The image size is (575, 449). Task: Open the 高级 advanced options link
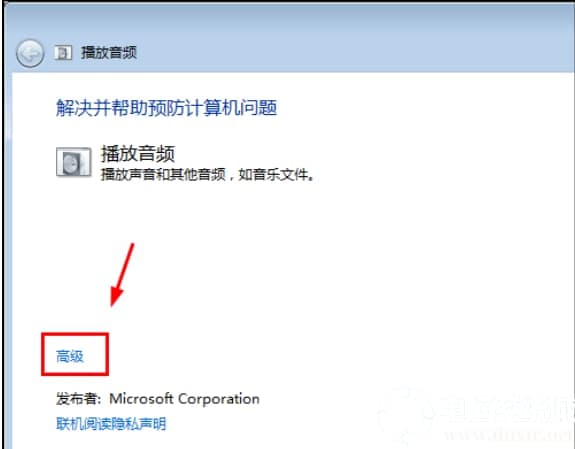click(70, 356)
